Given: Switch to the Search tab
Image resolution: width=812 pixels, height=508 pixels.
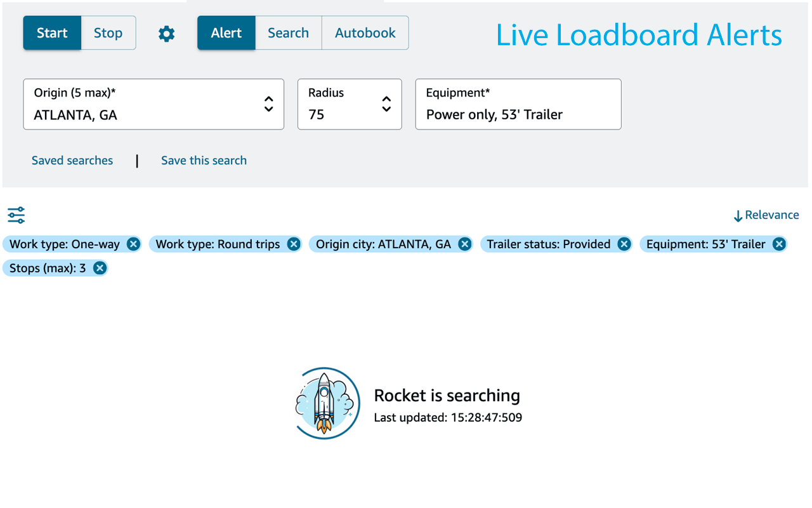Looking at the screenshot, I should pos(288,32).
